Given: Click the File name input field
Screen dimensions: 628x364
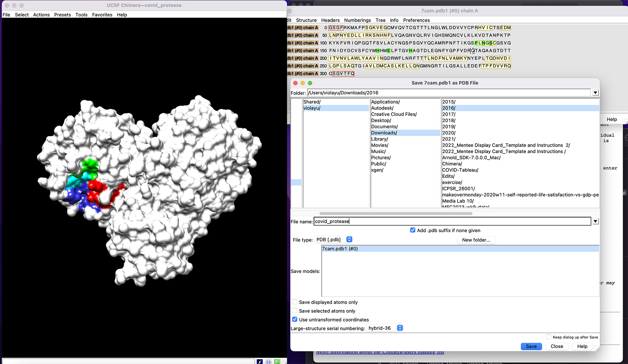Looking at the screenshot, I should point(452,221).
